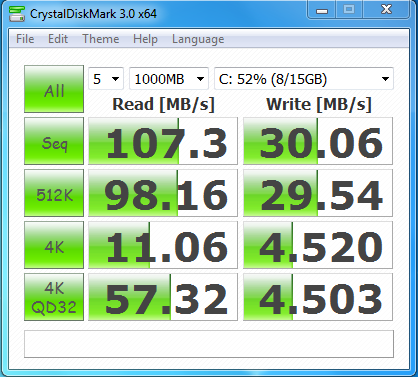Open the Help menu
Image resolution: width=418 pixels, height=377 pixels.
pos(145,39)
